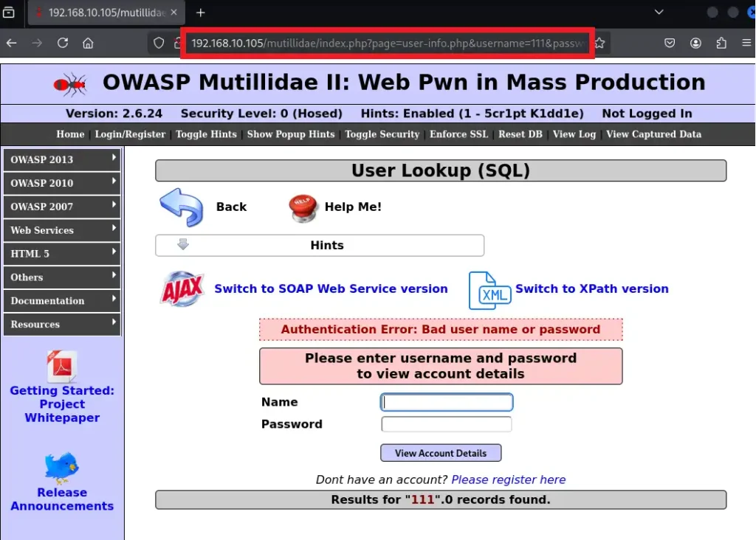Click the red Help Me button icon

(x=303, y=207)
